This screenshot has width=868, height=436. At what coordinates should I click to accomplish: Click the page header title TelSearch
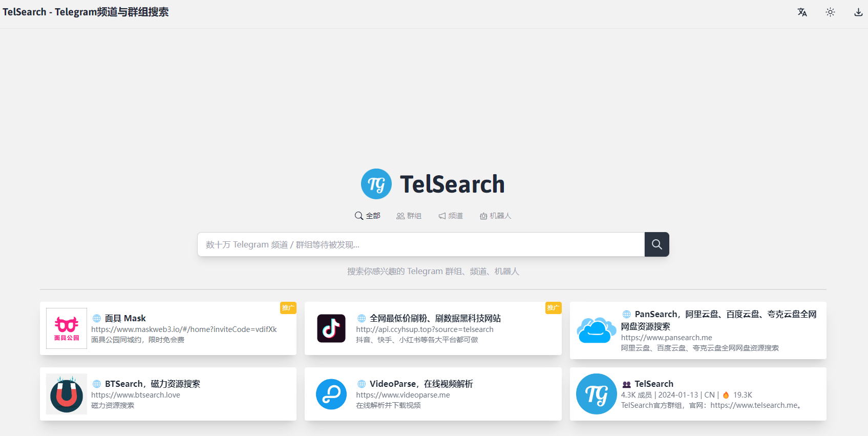[x=86, y=12]
